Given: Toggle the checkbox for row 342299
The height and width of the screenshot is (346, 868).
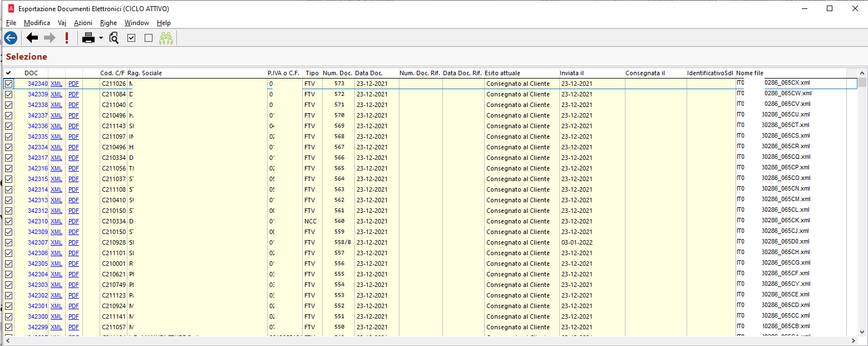Looking at the screenshot, I should pos(9,327).
